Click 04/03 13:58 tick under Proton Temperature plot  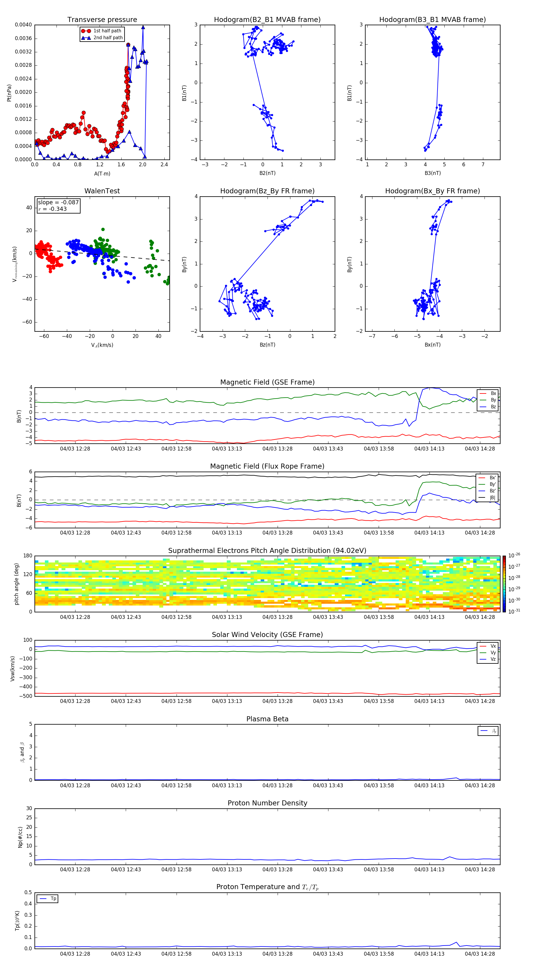pyautogui.click(x=378, y=954)
